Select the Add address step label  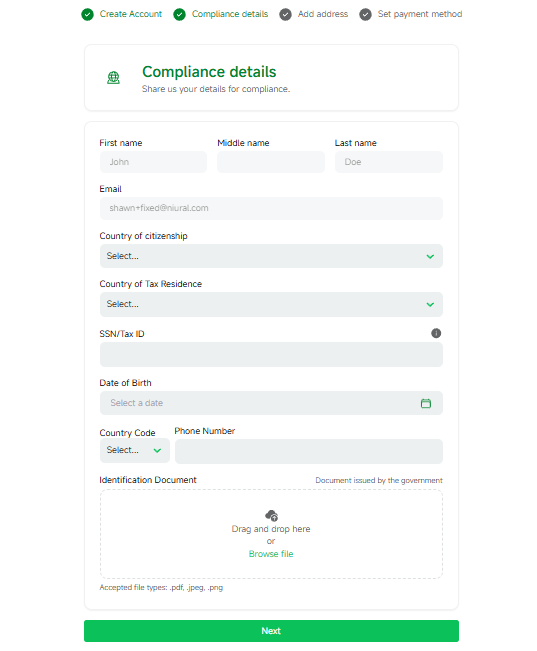point(323,14)
